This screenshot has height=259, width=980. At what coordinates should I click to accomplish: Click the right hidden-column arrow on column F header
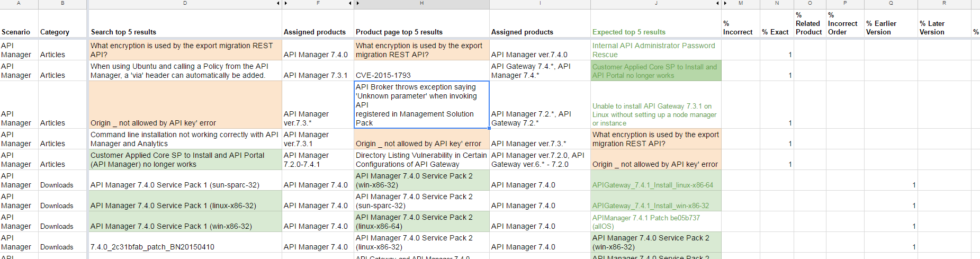pyautogui.click(x=350, y=4)
